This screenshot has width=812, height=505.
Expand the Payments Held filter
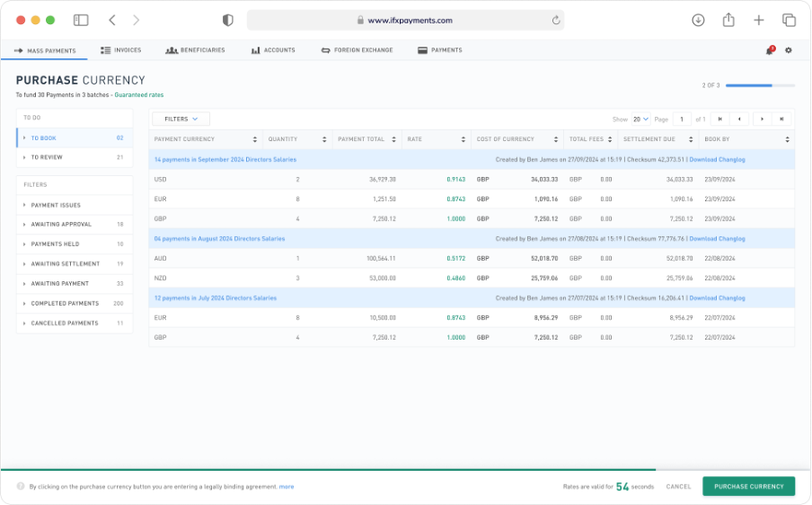pos(75,244)
